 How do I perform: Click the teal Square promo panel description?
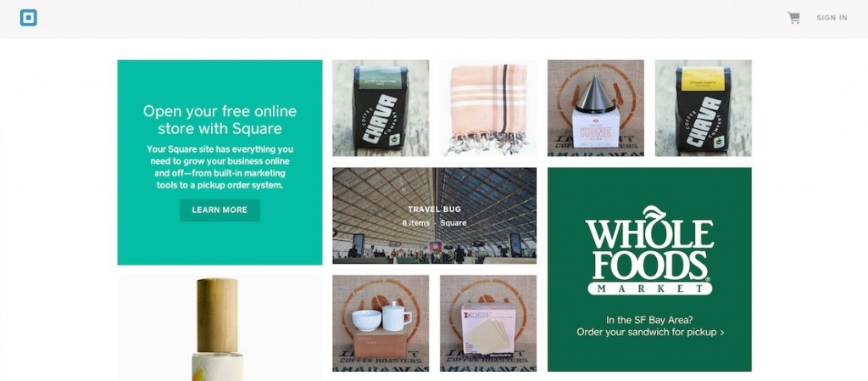coord(220,167)
